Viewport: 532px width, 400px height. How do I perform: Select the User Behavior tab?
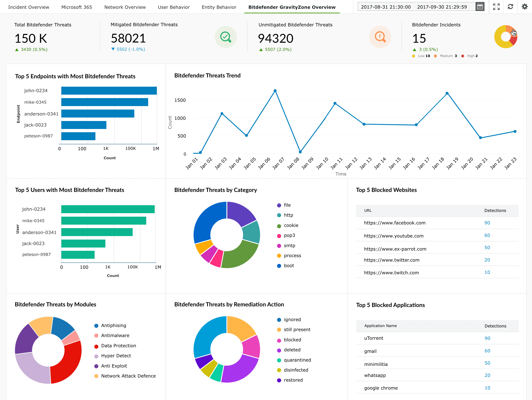coord(174,7)
